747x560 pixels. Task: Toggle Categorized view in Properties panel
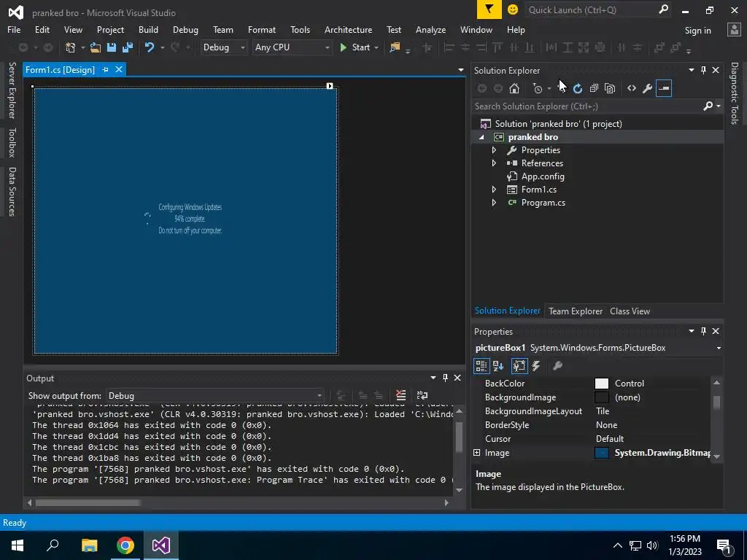481,366
